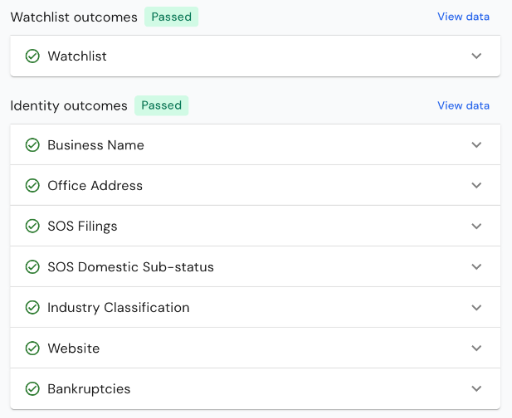The width and height of the screenshot is (512, 418).
Task: Open View data for Identity outcomes
Action: [463, 106]
